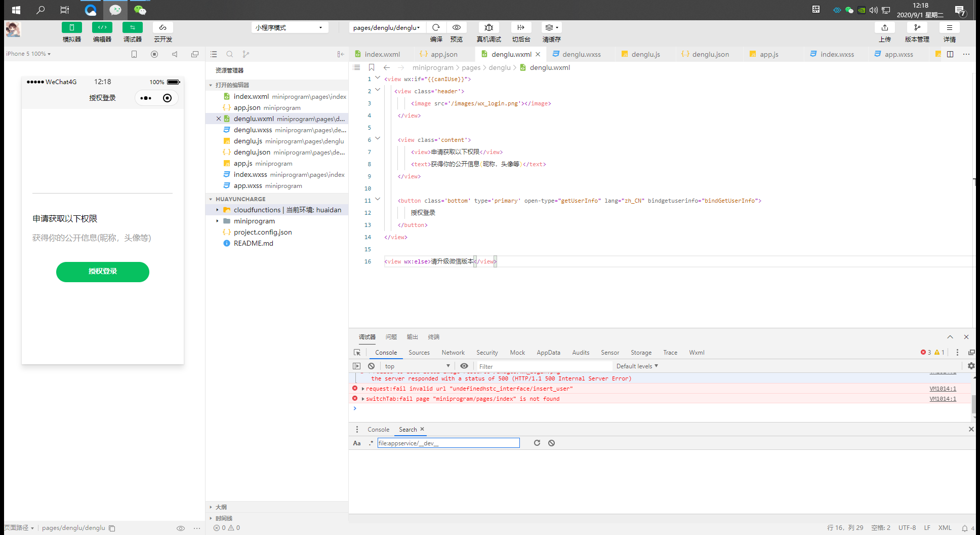This screenshot has width=980, height=535.
Task: Toggle match case (Aa) in Search drawer
Action: [357, 443]
